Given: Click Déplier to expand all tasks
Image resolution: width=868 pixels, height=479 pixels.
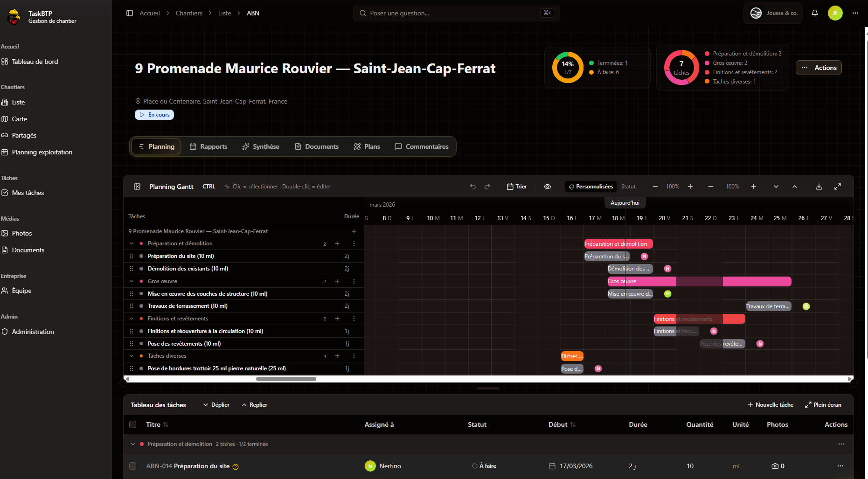Looking at the screenshot, I should pyautogui.click(x=216, y=405).
